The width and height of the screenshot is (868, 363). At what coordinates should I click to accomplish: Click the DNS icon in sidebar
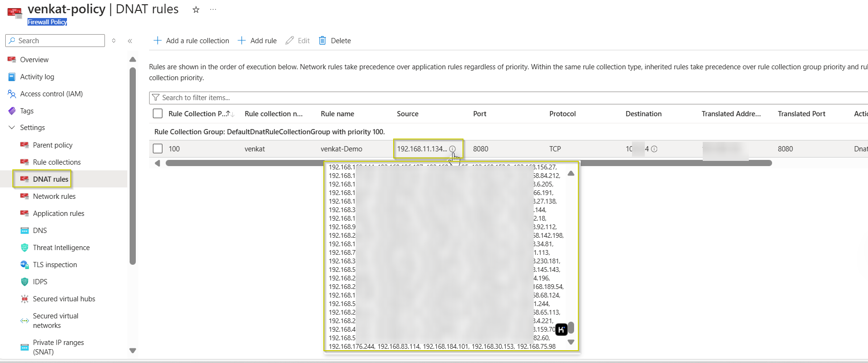pyautogui.click(x=25, y=231)
